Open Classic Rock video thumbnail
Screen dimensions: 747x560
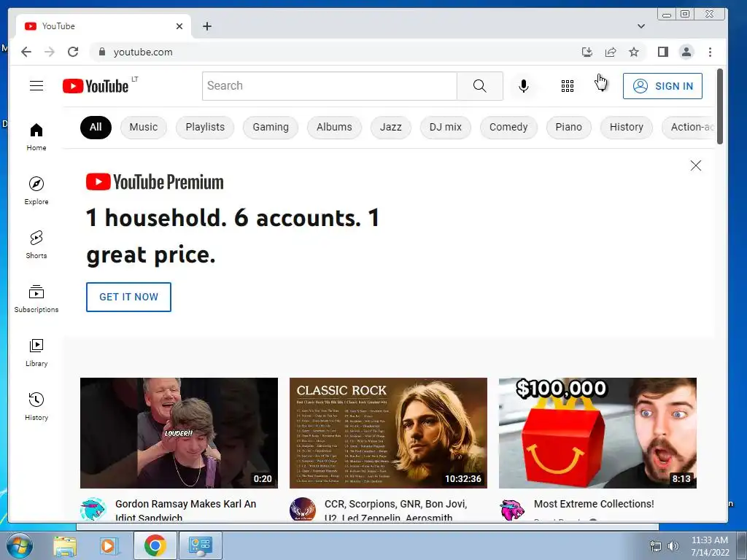click(388, 433)
